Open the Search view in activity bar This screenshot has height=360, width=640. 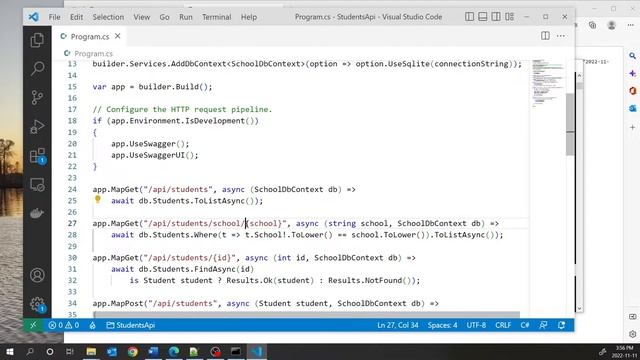coord(37,68)
